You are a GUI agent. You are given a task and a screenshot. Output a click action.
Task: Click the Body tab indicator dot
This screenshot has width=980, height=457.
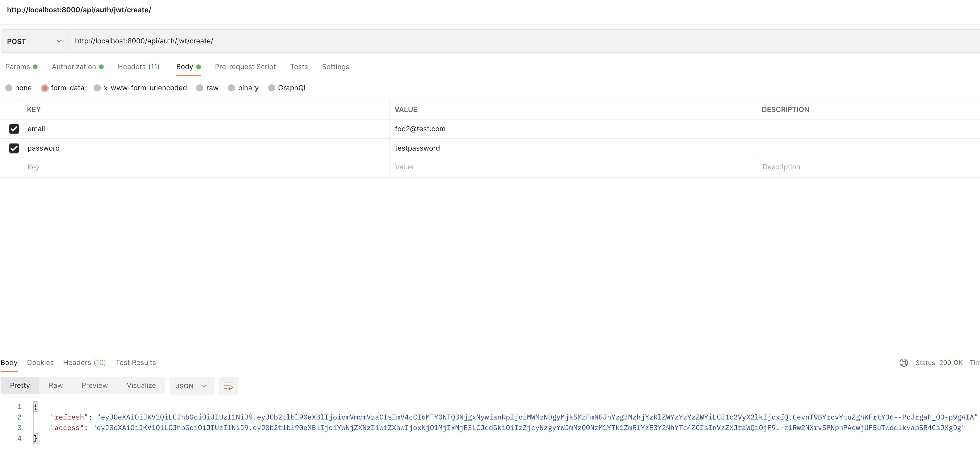click(199, 67)
